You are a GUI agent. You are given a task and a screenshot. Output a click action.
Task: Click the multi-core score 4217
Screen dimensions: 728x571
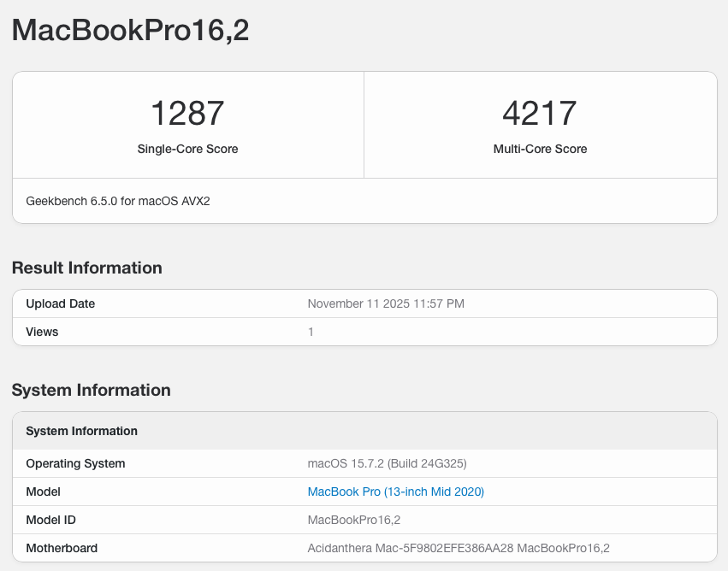pos(540,113)
